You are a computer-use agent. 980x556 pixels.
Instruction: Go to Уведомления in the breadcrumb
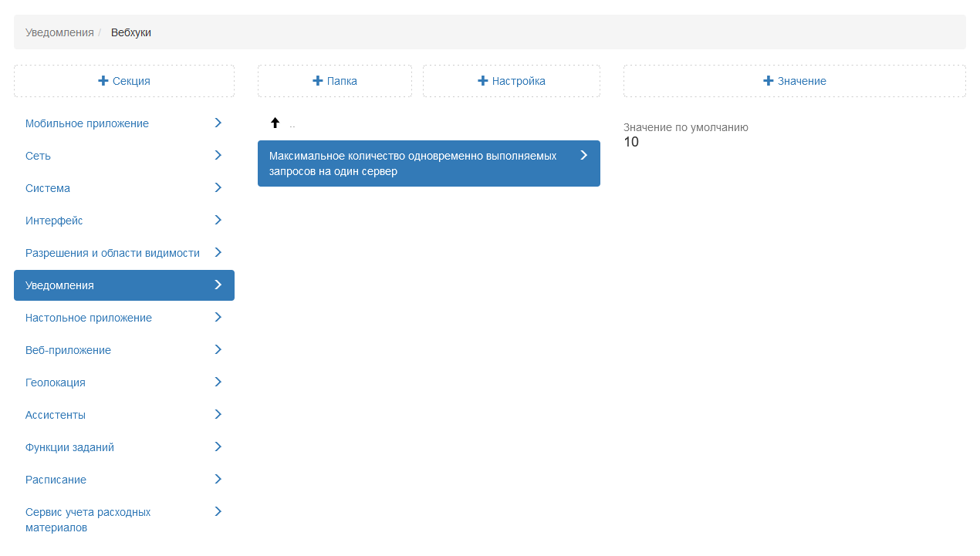59,32
